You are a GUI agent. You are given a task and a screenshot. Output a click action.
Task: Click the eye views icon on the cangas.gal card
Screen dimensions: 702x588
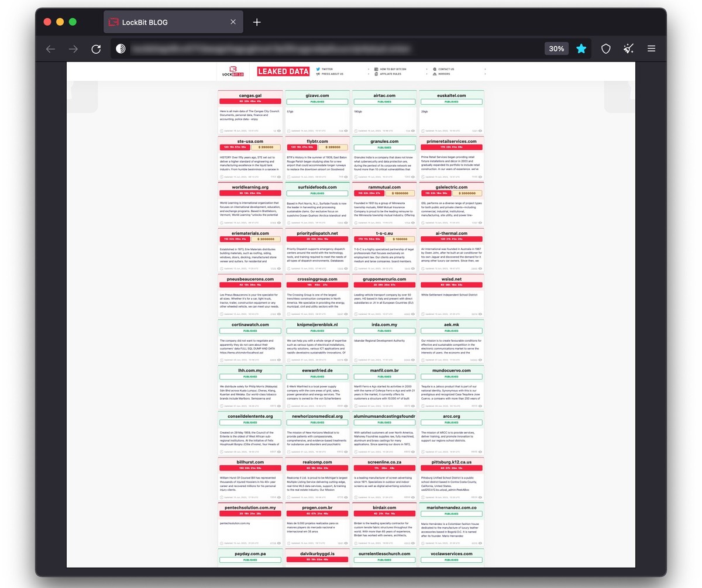point(278,131)
